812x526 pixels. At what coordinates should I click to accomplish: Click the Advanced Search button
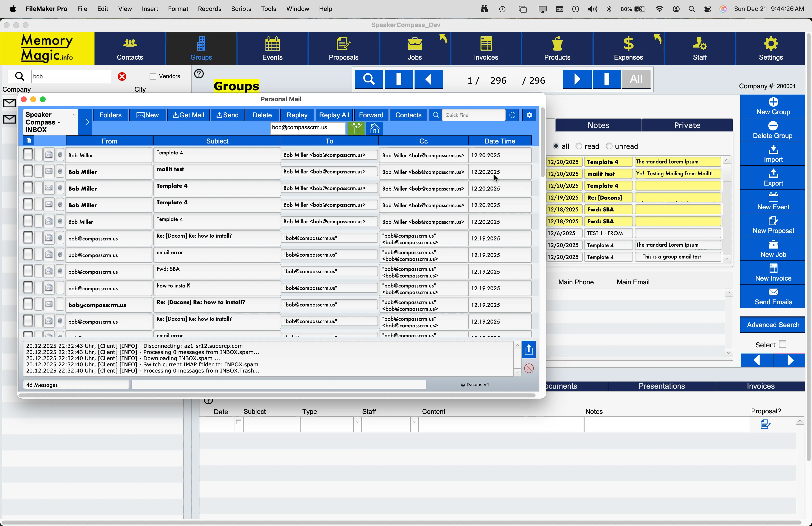pyautogui.click(x=773, y=325)
